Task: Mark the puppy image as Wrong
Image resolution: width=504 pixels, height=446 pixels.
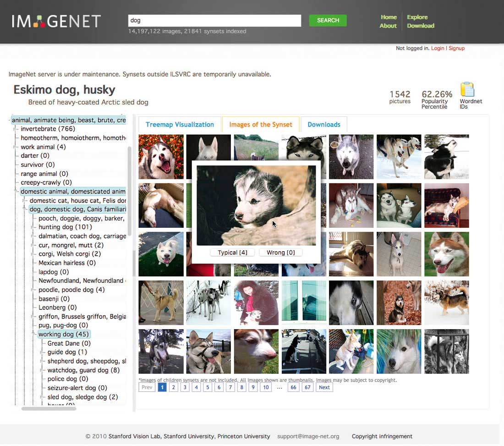Action: pyautogui.click(x=280, y=253)
